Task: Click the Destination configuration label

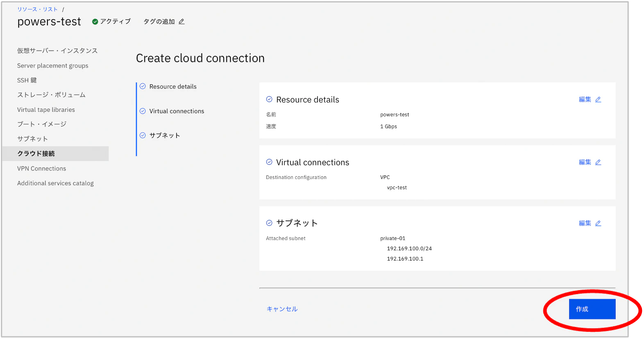Action: pyautogui.click(x=296, y=177)
